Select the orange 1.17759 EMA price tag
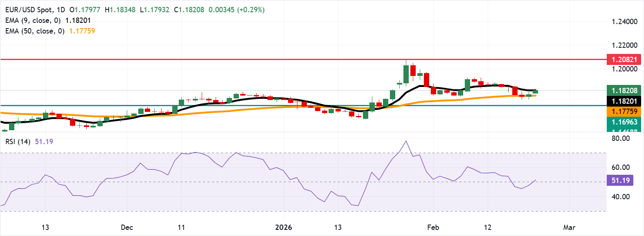Viewport: 644px width, 236px height. point(624,111)
